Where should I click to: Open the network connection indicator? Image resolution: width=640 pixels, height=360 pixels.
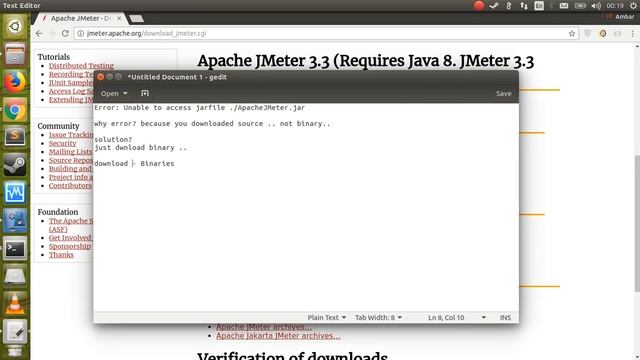click(x=524, y=6)
